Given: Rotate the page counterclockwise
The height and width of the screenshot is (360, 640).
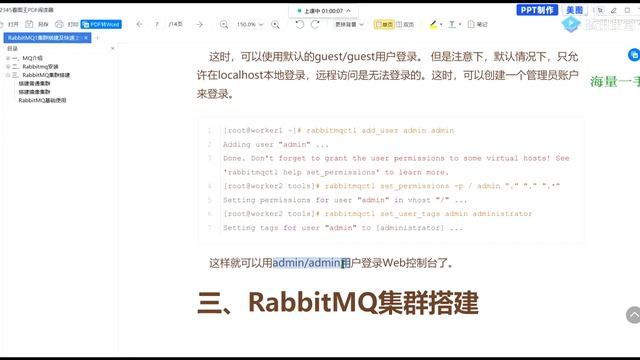Looking at the screenshot, I should tap(300, 24).
